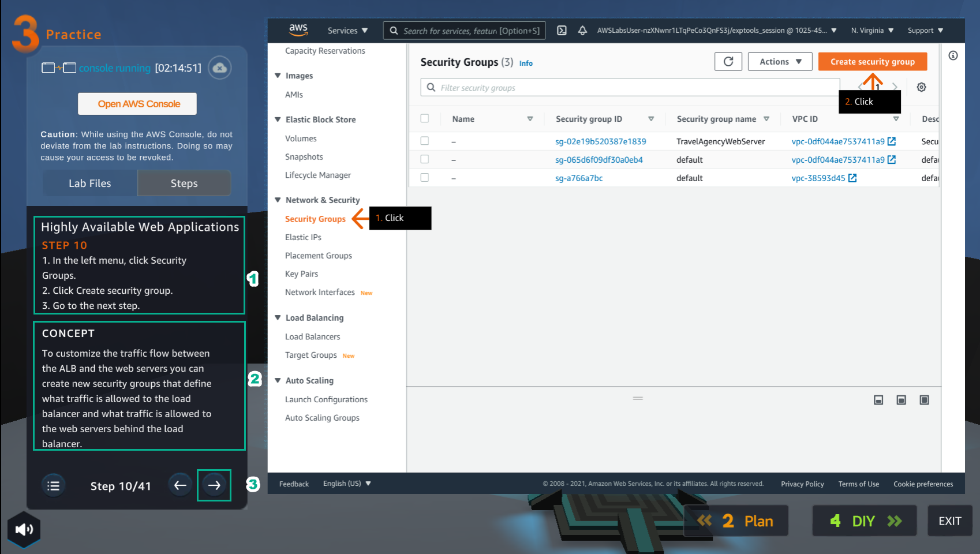Collapse the Images section
980x554 pixels.
[278, 76]
